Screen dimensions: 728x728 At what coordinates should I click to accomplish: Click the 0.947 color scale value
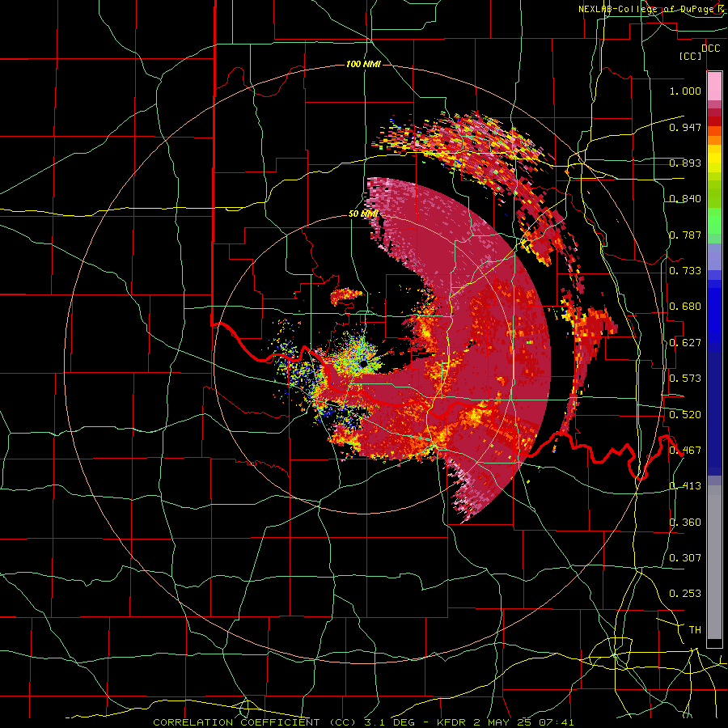685,127
